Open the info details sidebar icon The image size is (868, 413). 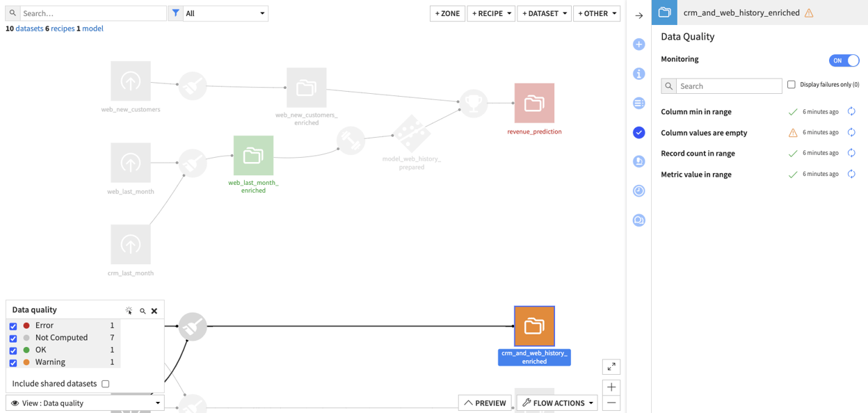click(638, 74)
